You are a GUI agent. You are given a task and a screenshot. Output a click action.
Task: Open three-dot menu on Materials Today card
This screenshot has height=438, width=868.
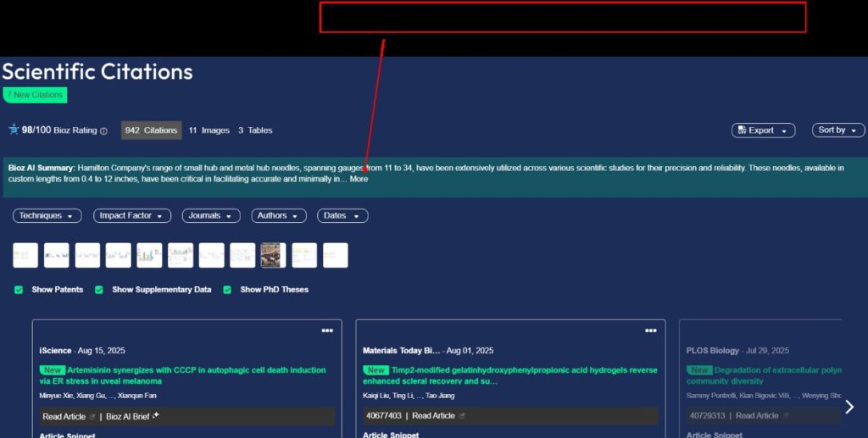[651, 330]
